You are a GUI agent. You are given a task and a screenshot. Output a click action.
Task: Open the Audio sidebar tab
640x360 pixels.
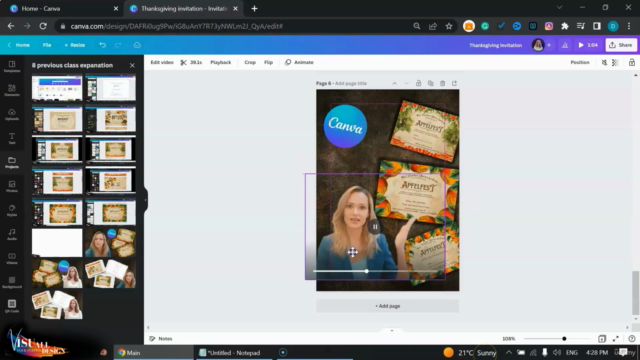12,235
